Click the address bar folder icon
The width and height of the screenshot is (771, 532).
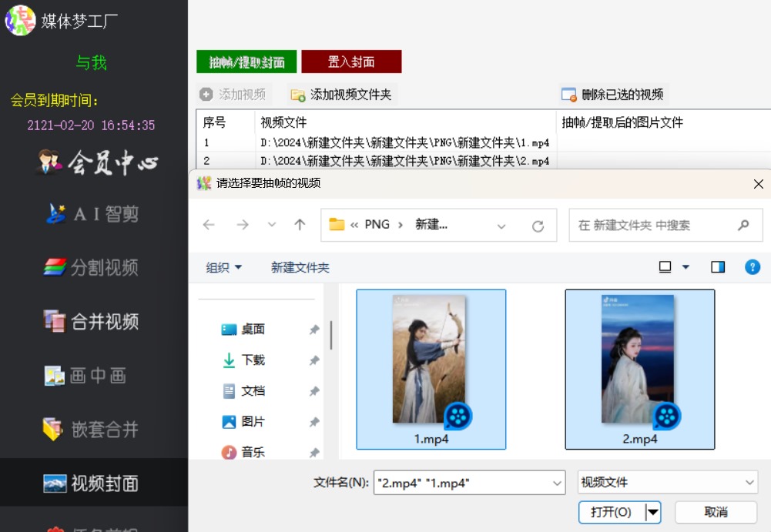point(337,224)
